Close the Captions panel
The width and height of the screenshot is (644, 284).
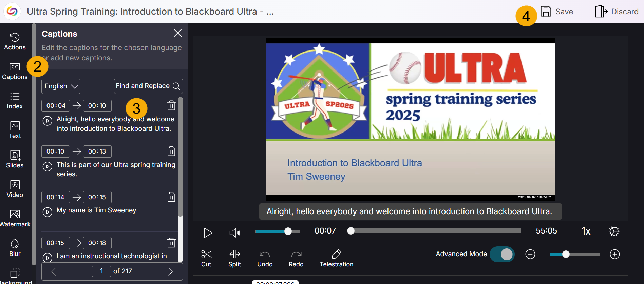click(x=178, y=33)
